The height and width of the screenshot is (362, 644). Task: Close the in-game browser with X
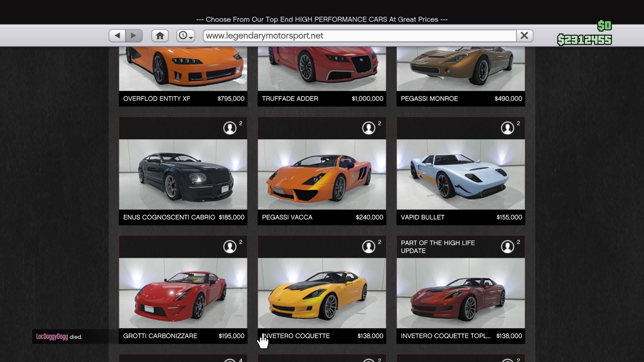(x=525, y=36)
